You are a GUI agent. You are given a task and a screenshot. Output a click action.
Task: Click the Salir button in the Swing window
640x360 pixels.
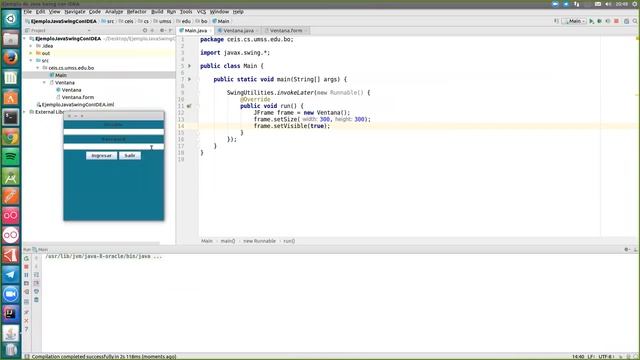pyautogui.click(x=130, y=156)
